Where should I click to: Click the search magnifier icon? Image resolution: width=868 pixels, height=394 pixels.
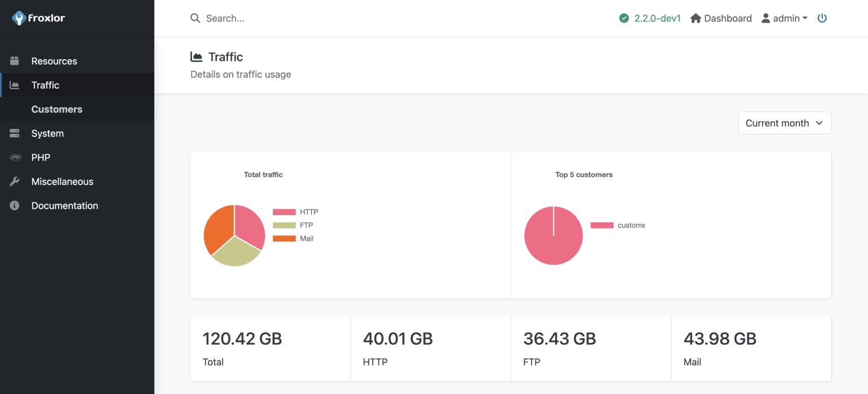pos(195,17)
